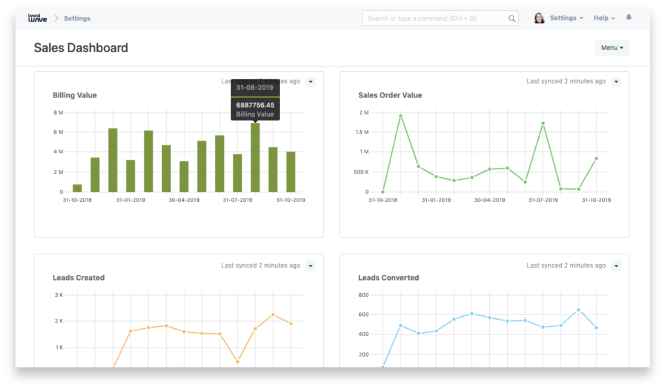
Task: Click 'Last synced 2 minutes ago' on Leads Created
Action: tap(260, 266)
